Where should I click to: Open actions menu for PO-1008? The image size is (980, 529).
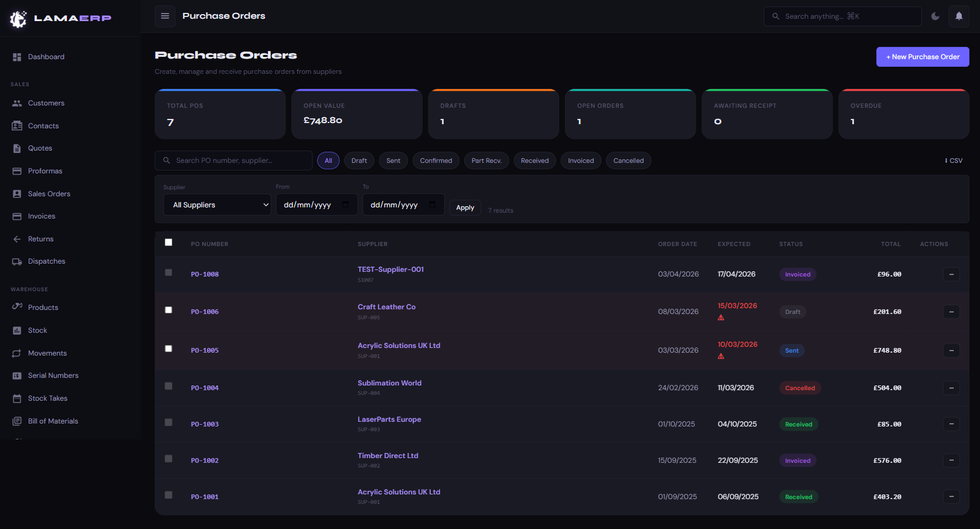pos(951,274)
